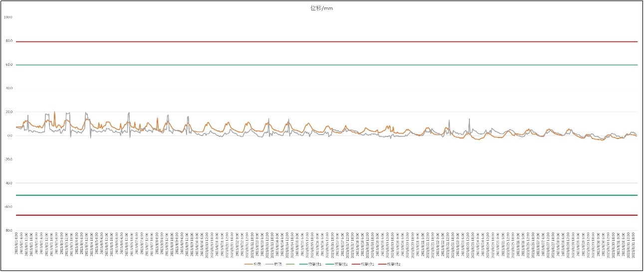Select the 报警线2 legend entry
Screen dimensions: 644x272
click(389, 264)
